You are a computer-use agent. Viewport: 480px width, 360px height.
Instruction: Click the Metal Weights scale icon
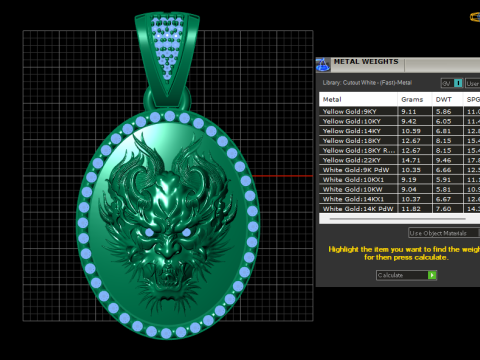tap(323, 65)
